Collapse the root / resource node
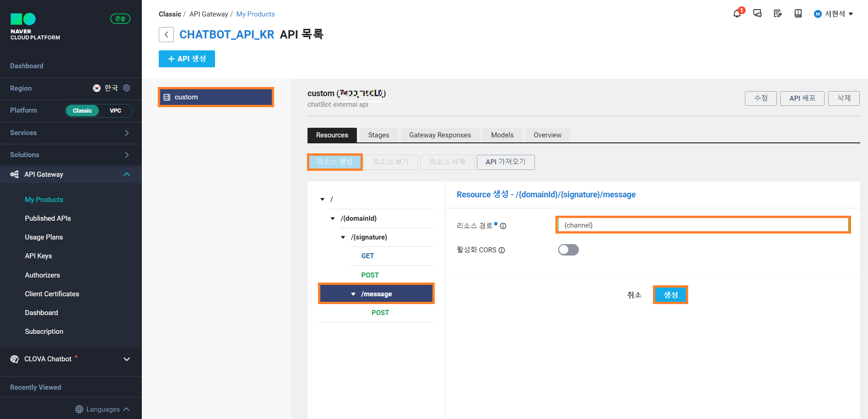 coord(322,199)
